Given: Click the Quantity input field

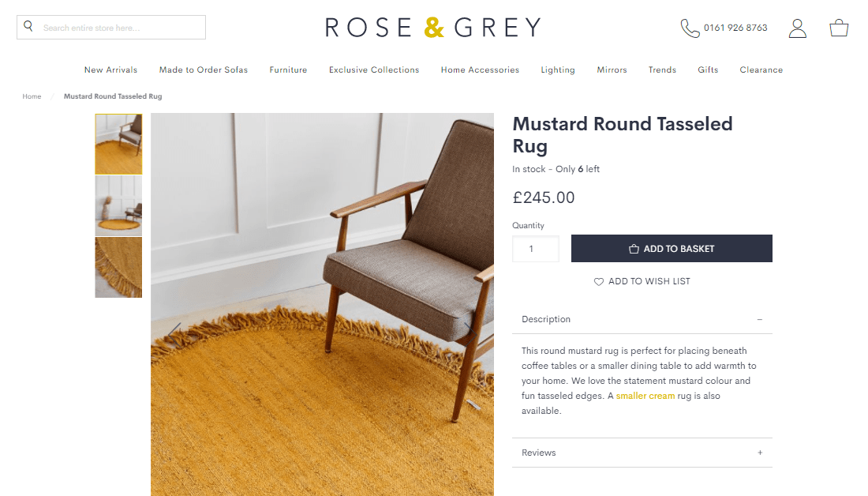Looking at the screenshot, I should 535,249.
